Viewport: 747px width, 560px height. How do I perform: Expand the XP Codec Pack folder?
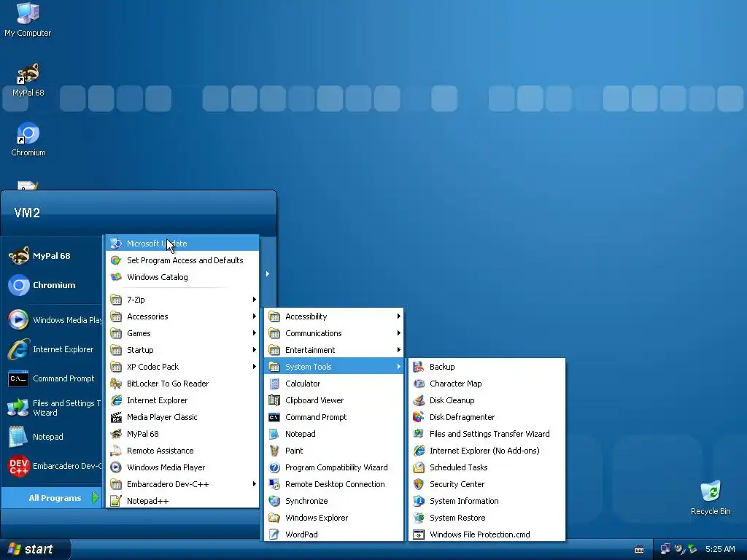pos(182,367)
